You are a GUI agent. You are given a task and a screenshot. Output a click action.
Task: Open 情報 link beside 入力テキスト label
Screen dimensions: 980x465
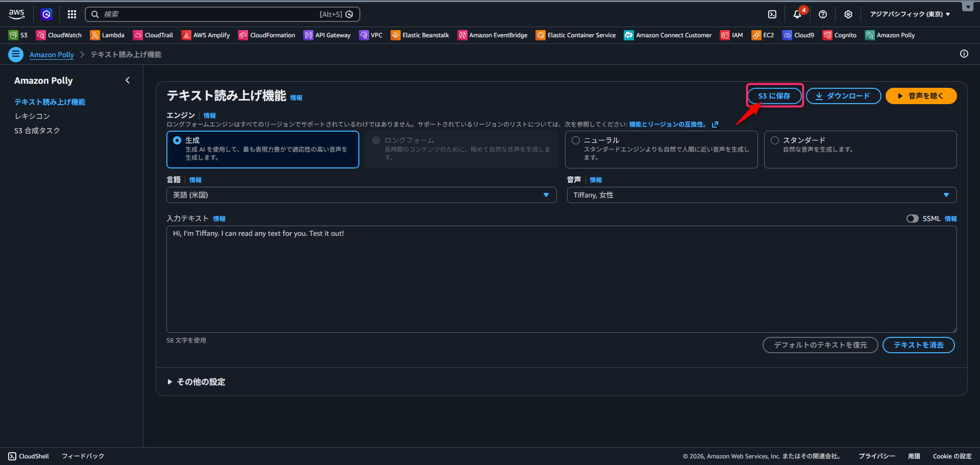(x=219, y=219)
